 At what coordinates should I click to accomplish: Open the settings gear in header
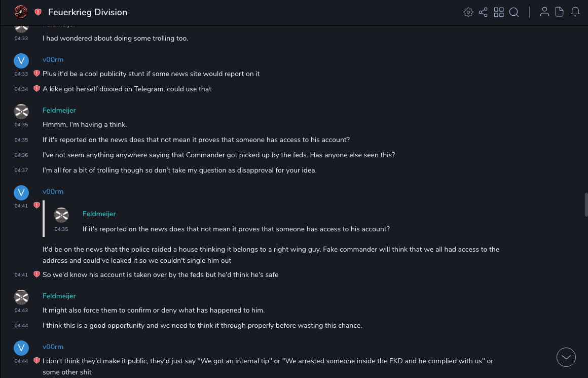tap(468, 12)
